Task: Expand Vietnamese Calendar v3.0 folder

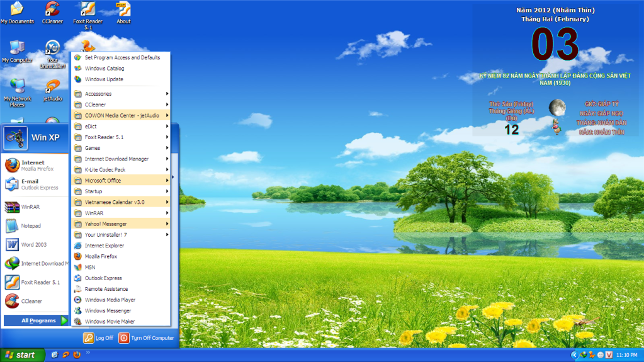Action: [x=121, y=202]
